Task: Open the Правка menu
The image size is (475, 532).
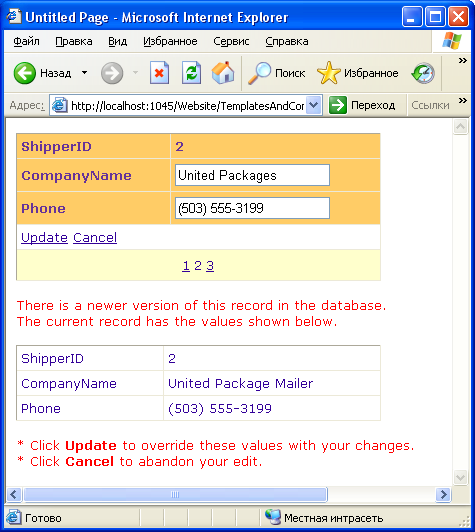Action: pyautogui.click(x=74, y=41)
